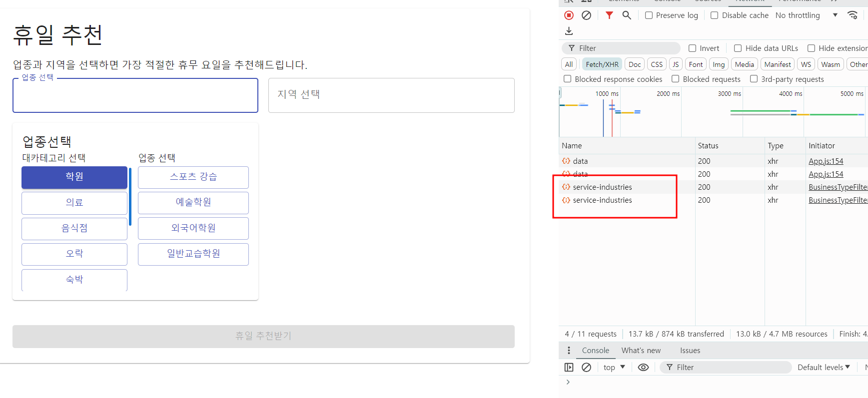This screenshot has height=398, width=868.
Task: Switch to the What's new drawer tab
Action: [x=641, y=351]
